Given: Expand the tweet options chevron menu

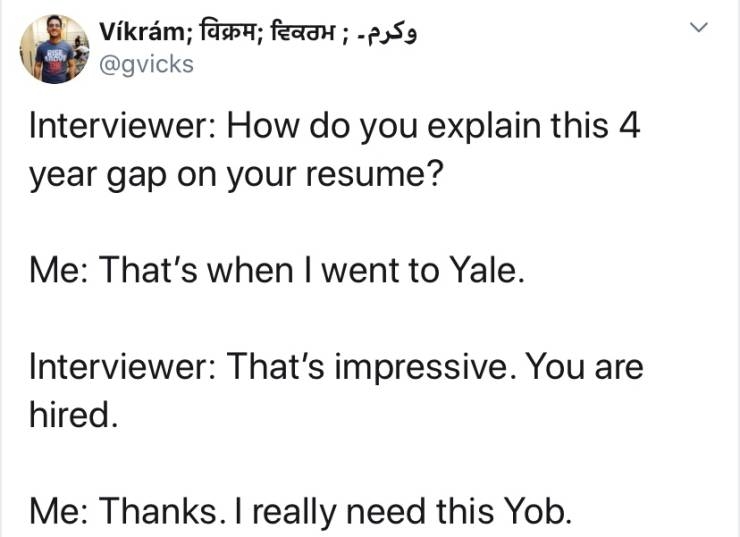Looking at the screenshot, I should (703, 28).
